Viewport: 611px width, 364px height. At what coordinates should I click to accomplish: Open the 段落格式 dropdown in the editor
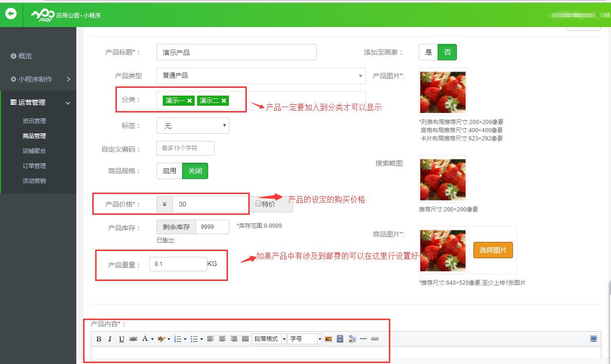click(x=269, y=339)
